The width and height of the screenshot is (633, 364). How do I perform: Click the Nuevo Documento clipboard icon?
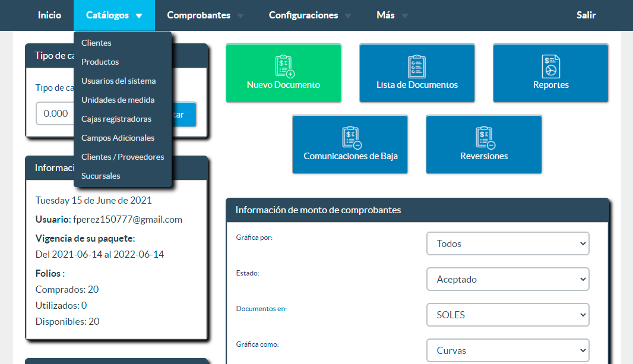[284, 66]
